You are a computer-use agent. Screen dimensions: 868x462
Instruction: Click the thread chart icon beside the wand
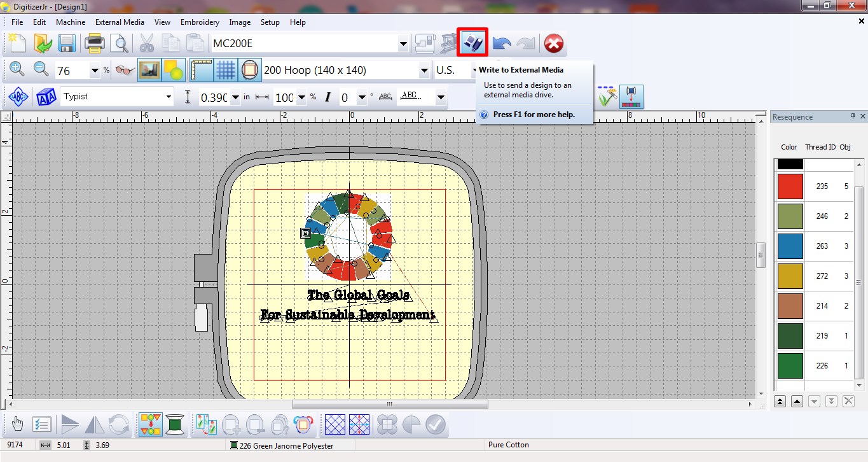pyautogui.click(x=632, y=97)
